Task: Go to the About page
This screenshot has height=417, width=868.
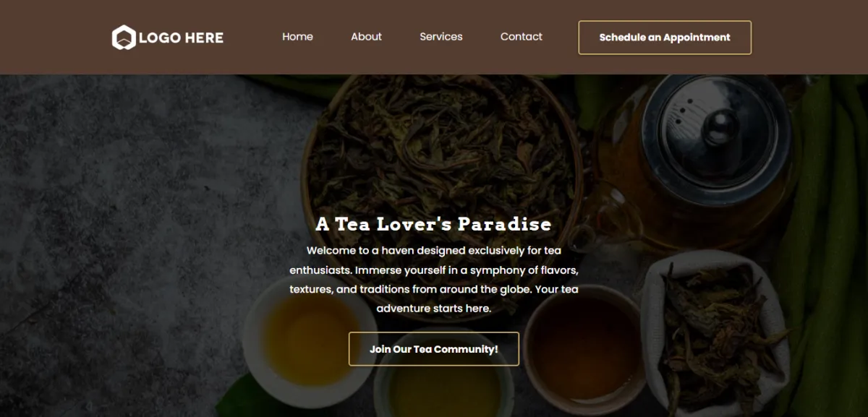Action: click(366, 37)
